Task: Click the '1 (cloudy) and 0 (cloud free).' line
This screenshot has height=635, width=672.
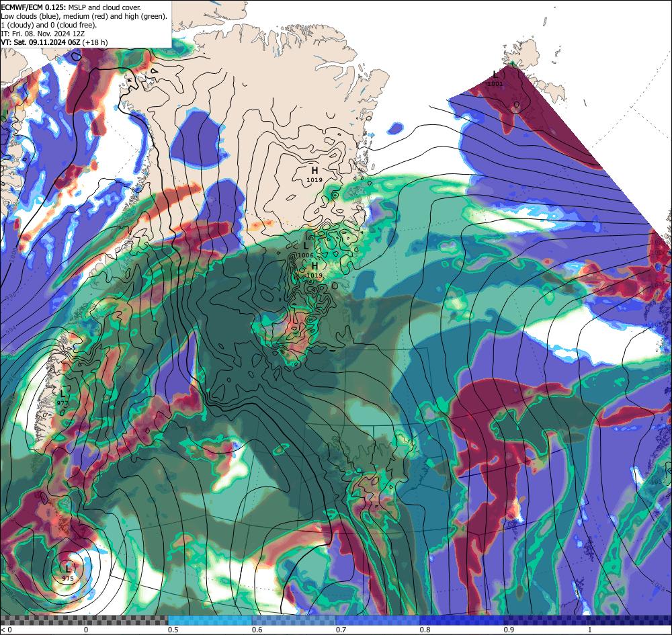Action: 49,25
